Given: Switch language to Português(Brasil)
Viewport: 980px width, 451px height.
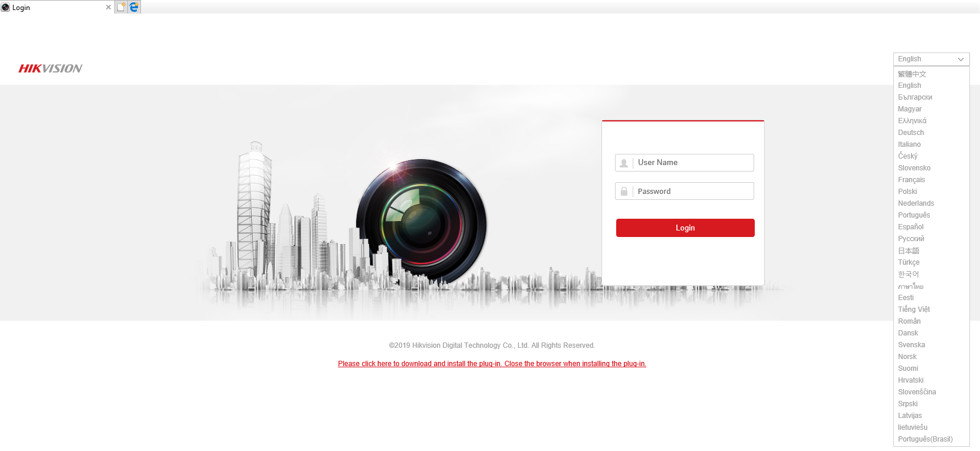Looking at the screenshot, I should [x=925, y=439].
